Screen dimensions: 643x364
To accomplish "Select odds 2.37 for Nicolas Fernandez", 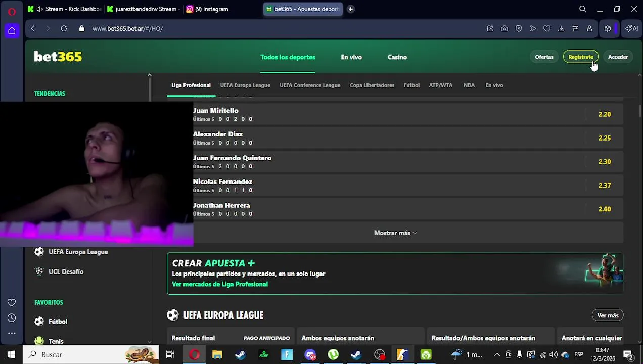I will coord(605,186).
